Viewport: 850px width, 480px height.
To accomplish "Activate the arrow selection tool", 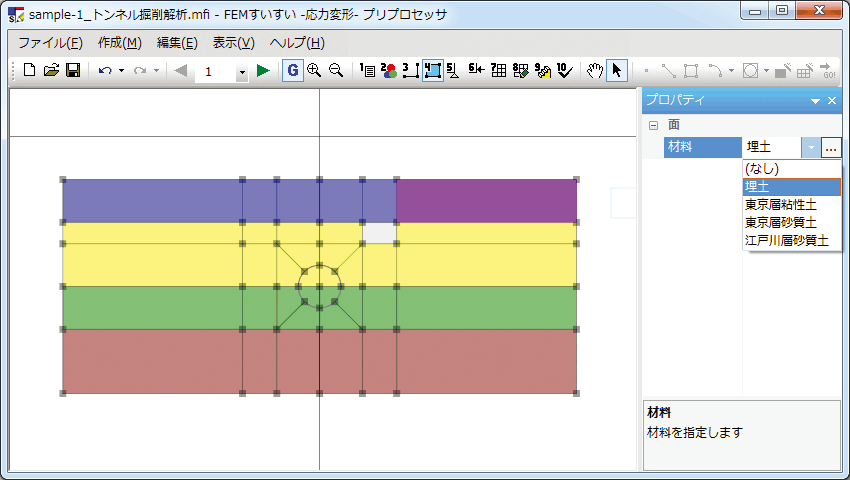I will click(x=616, y=71).
